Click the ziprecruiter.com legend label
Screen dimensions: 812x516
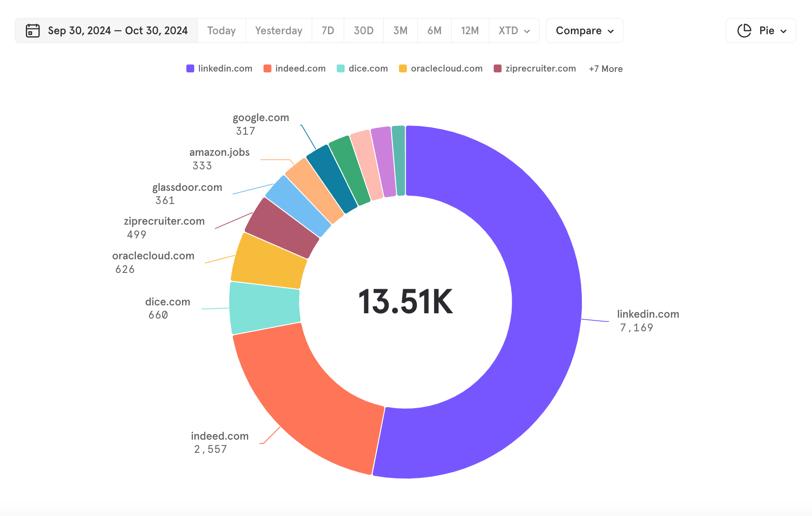click(x=541, y=68)
